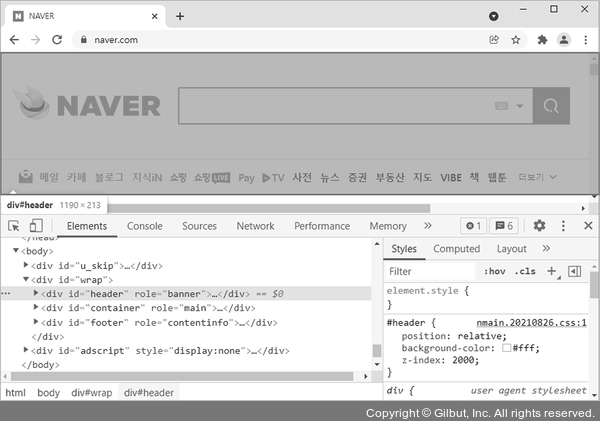Open the 뉴스 link
This screenshot has width=600, height=421.
pyautogui.click(x=330, y=177)
